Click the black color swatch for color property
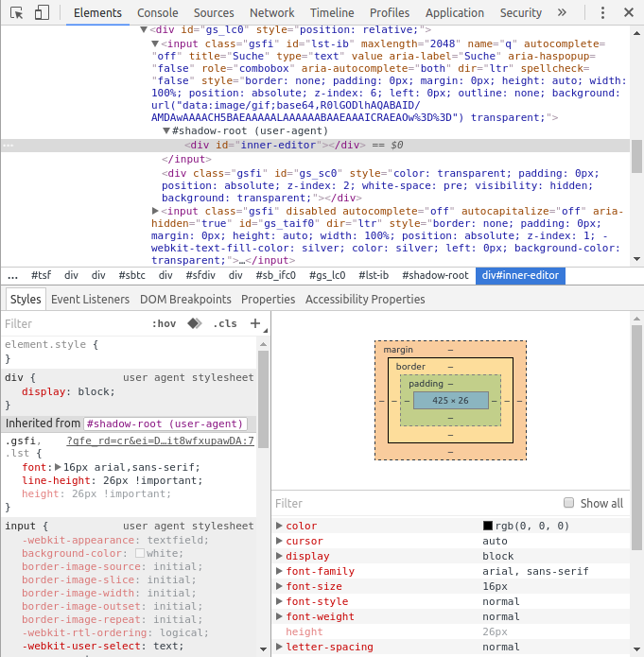The image size is (644, 657). [488, 526]
